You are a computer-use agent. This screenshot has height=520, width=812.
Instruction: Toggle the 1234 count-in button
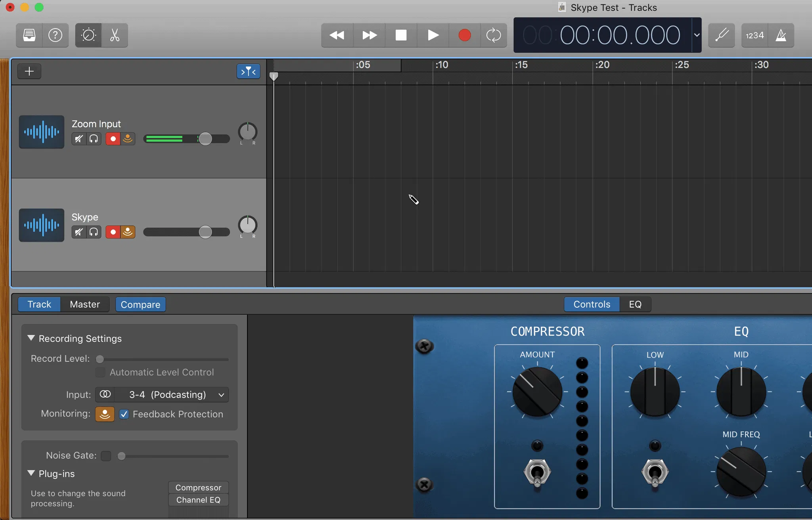tap(755, 35)
